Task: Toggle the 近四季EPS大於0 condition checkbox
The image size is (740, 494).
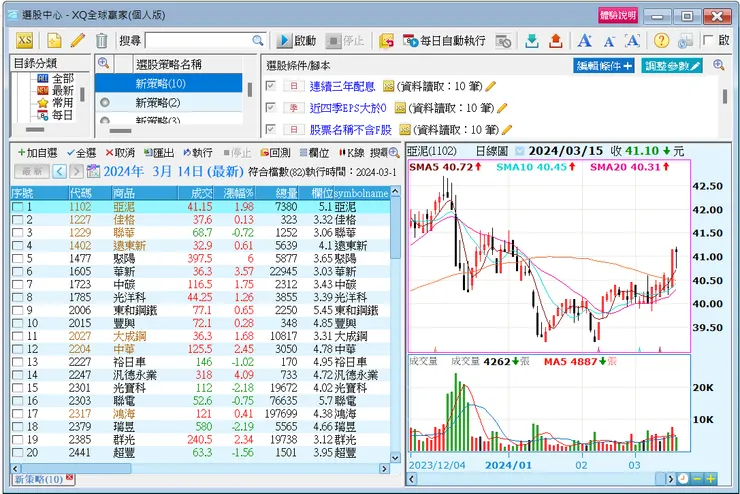Action: (x=270, y=108)
